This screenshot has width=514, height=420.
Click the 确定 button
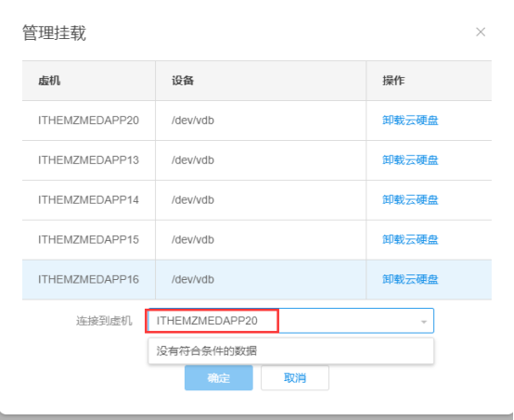[x=219, y=378]
